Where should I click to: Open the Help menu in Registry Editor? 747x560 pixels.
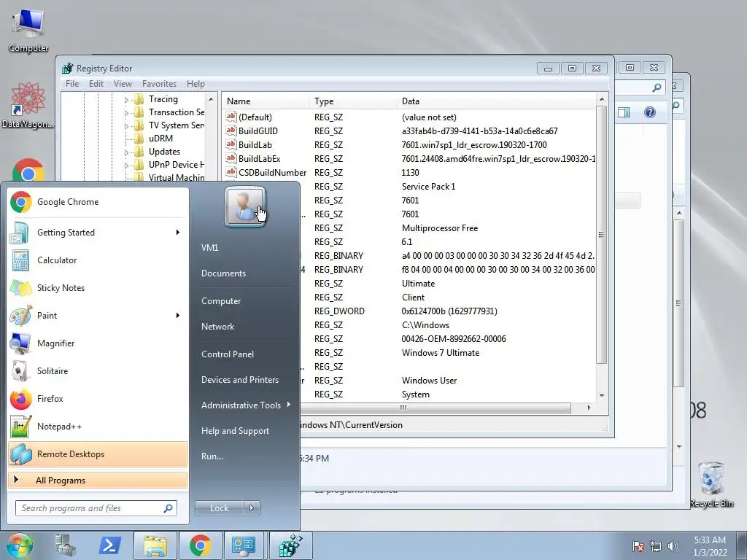point(196,84)
